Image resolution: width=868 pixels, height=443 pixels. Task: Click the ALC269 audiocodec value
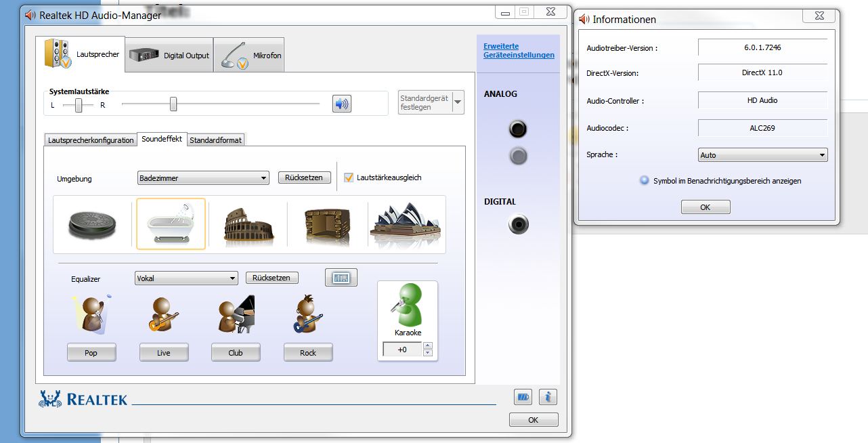point(762,127)
